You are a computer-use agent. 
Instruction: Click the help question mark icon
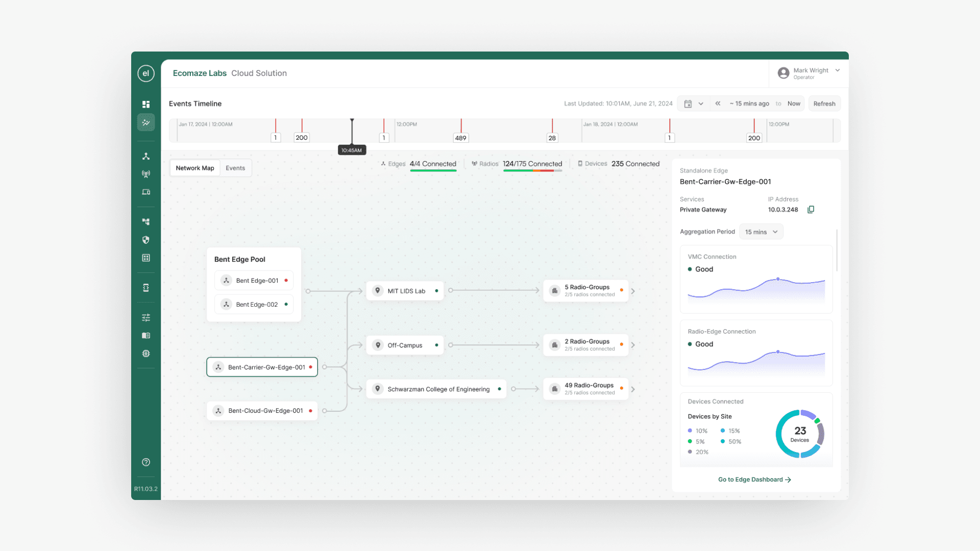[146, 462]
